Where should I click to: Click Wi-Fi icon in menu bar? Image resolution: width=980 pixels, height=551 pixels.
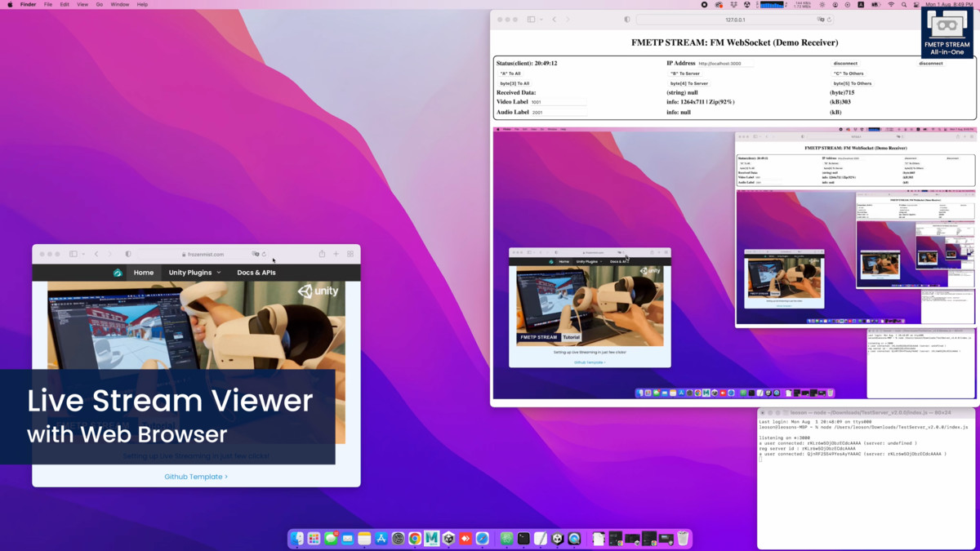coord(891,4)
